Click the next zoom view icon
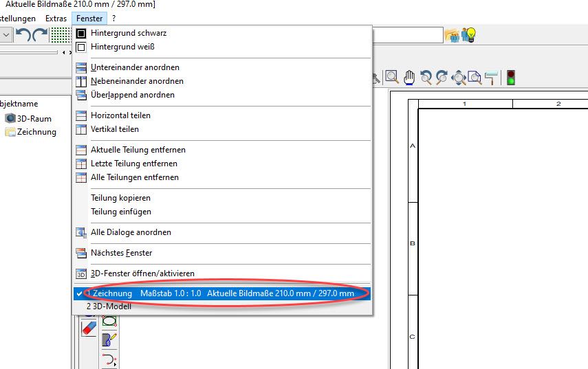 (442, 78)
